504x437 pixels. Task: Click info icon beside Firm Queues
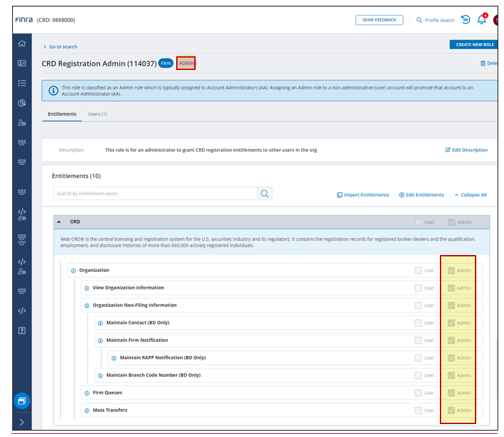tap(87, 393)
